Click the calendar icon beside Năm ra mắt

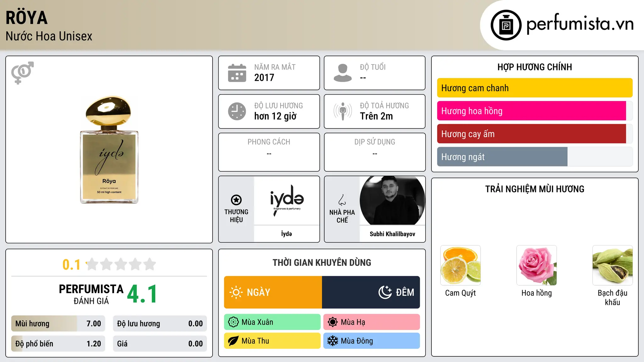[237, 73]
